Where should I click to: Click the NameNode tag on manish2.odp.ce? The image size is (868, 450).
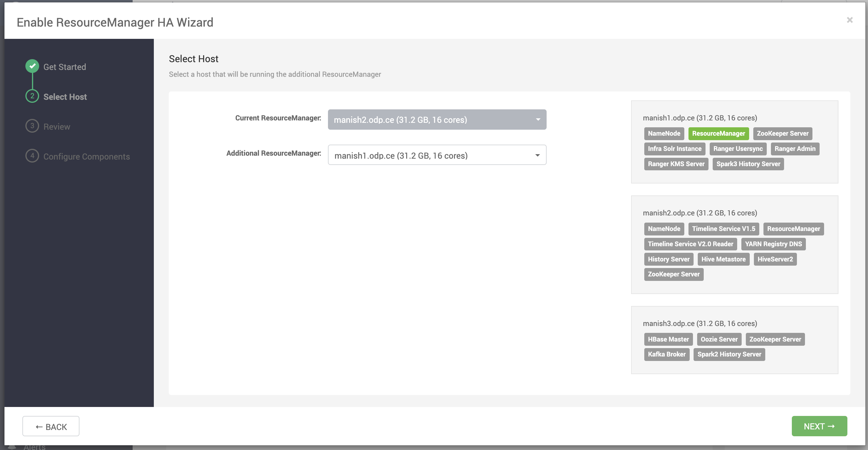(664, 229)
